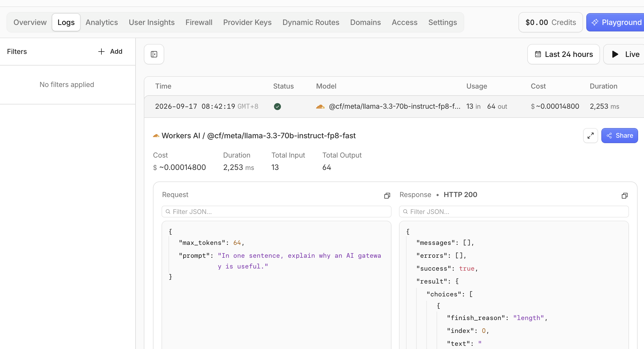
Task: Click the "errors": [] line in Response
Action: pyautogui.click(x=441, y=256)
